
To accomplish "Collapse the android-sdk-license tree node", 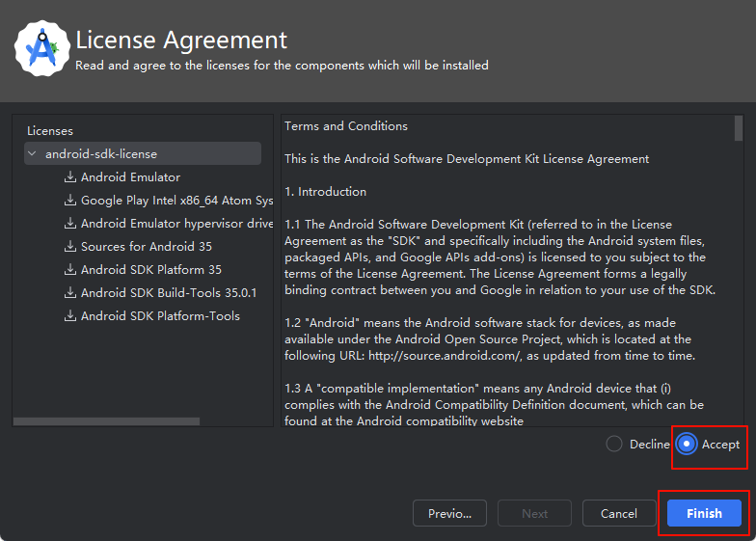I will (32, 154).
